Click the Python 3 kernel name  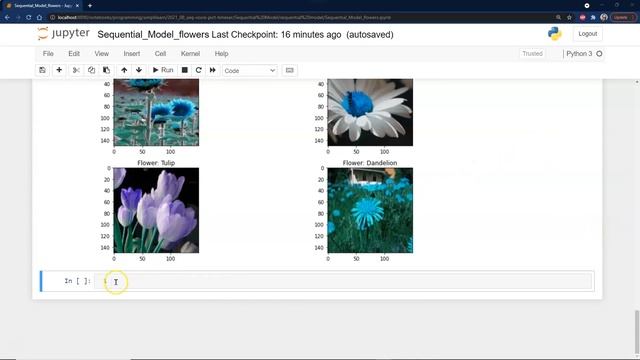click(579, 53)
